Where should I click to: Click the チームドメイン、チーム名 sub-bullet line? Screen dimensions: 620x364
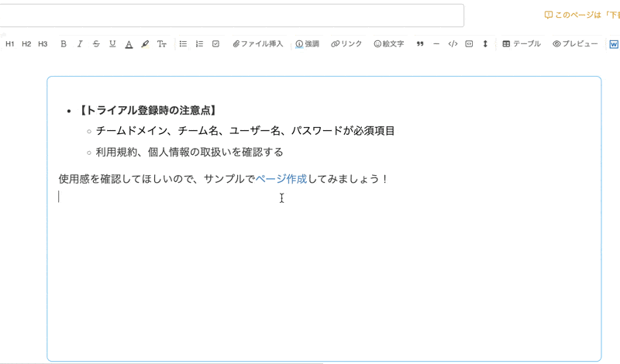click(245, 131)
